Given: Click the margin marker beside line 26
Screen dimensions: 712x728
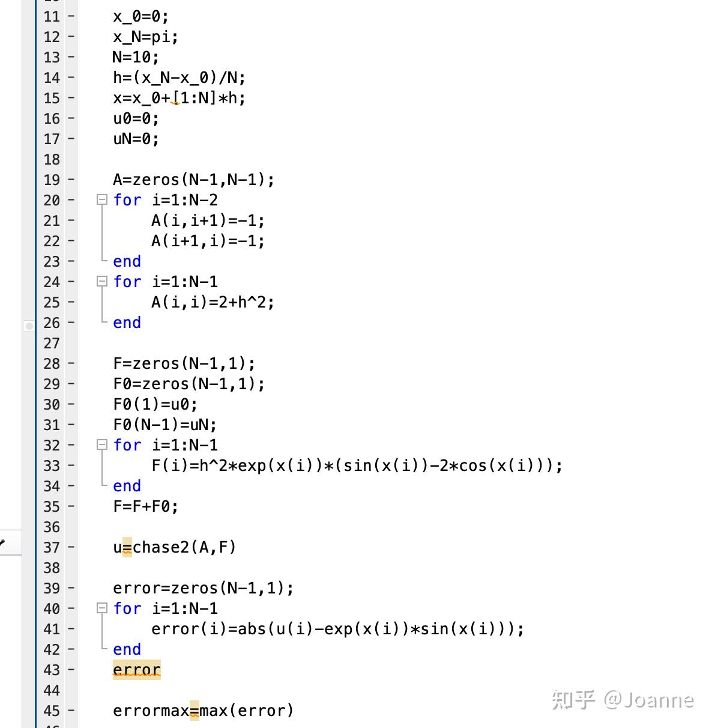Looking at the screenshot, I should click(29, 326).
